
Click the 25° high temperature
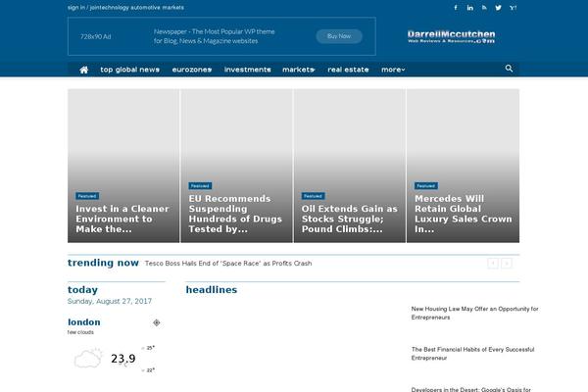[x=150, y=348]
